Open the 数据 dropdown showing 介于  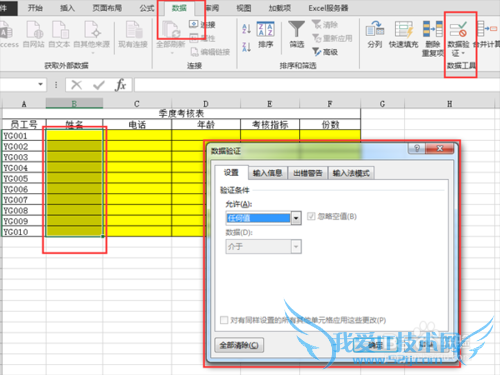[x=263, y=247]
